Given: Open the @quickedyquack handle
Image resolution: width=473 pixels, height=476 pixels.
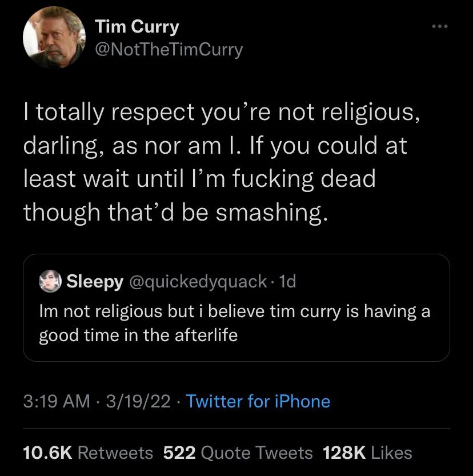Looking at the screenshot, I should [x=198, y=282].
